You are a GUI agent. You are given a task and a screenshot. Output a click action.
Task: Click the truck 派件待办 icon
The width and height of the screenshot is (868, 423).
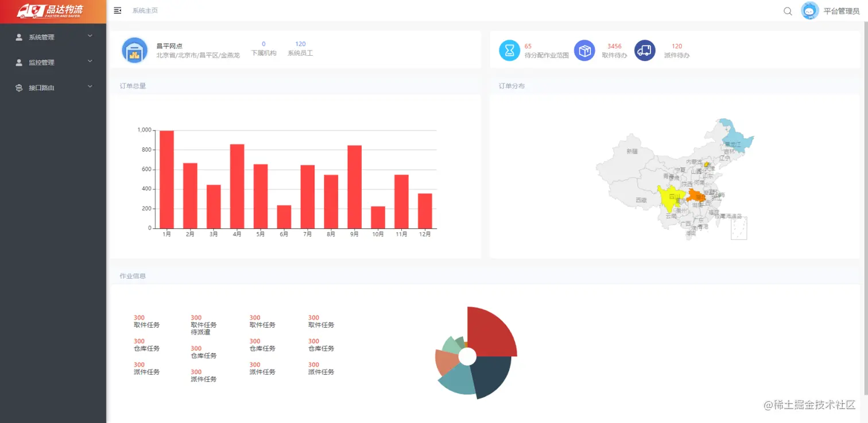pos(645,51)
